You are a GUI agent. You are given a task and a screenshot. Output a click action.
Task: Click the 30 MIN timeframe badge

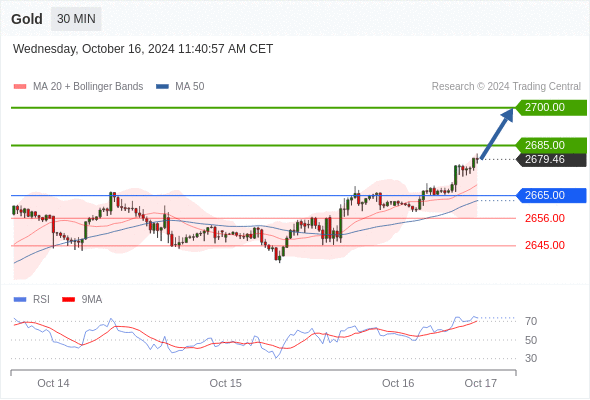76,19
